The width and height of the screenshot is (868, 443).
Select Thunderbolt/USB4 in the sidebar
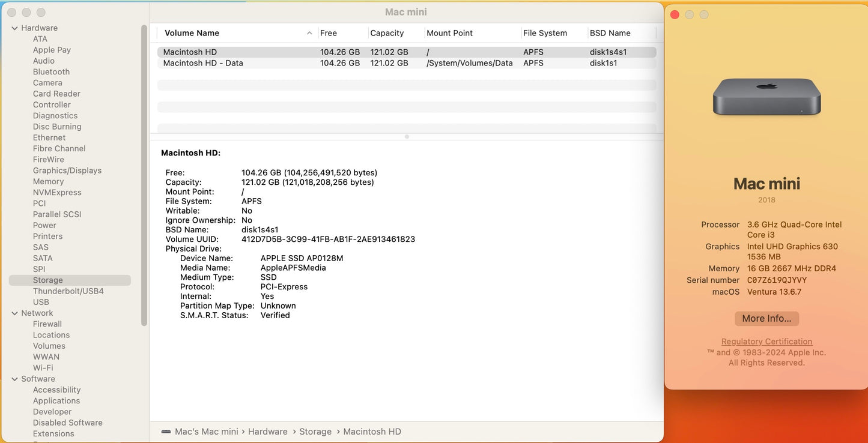click(68, 291)
